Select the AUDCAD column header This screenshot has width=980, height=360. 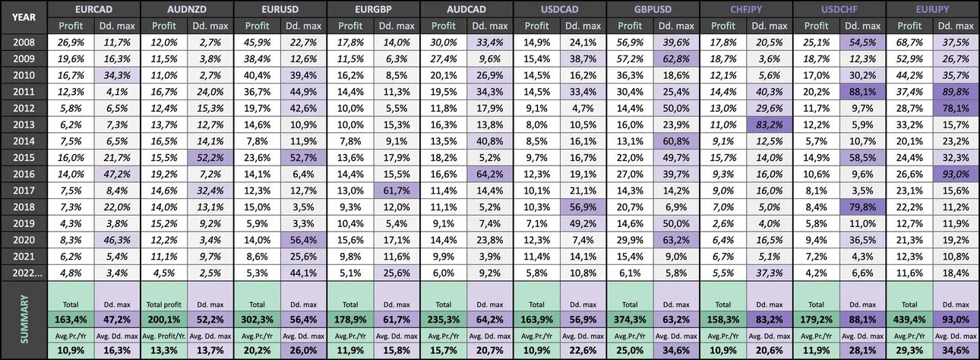(x=466, y=9)
